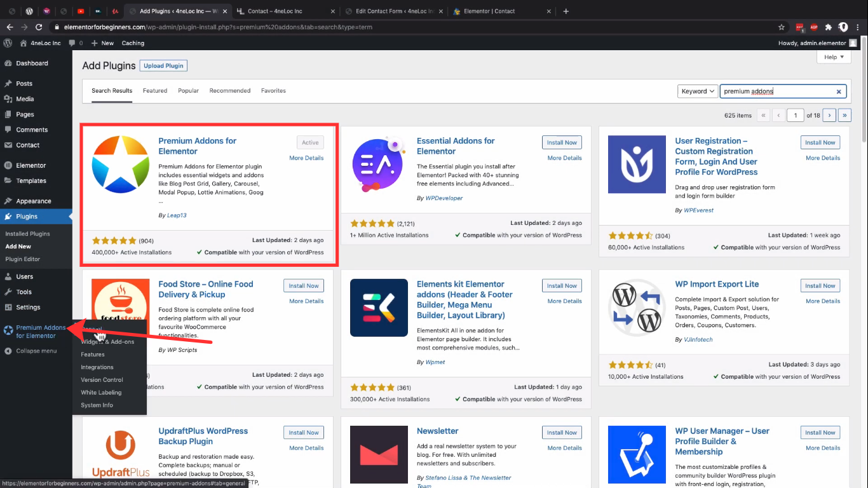Open Installed Plugins submenu item
Viewport: 868px width, 488px height.
point(27,234)
